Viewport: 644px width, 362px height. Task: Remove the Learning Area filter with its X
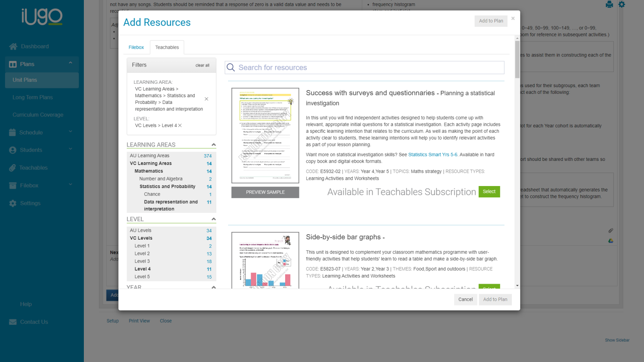(206, 99)
